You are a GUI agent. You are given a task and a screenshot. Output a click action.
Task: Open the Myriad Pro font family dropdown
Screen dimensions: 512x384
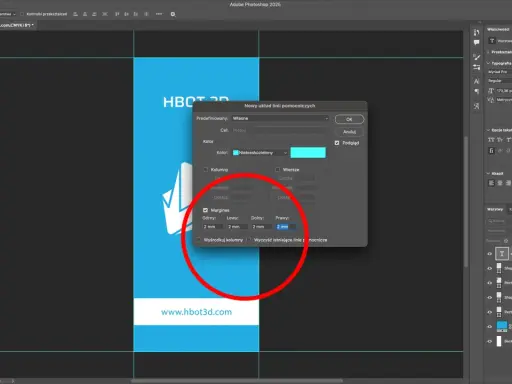[x=500, y=72]
